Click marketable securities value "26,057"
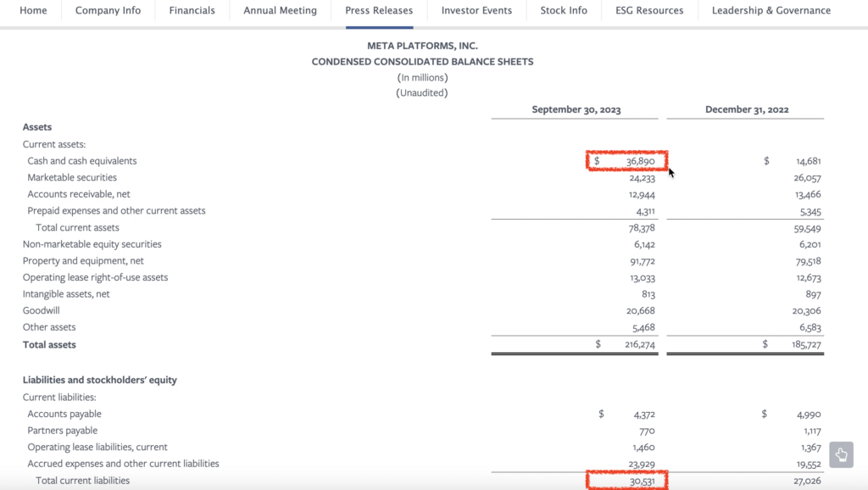 807,178
